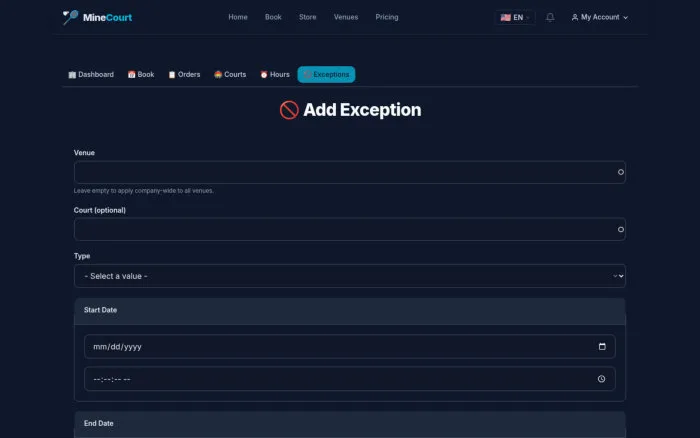Open the Start Date calendar picker icon
The width and height of the screenshot is (700, 438).
pyautogui.click(x=602, y=346)
